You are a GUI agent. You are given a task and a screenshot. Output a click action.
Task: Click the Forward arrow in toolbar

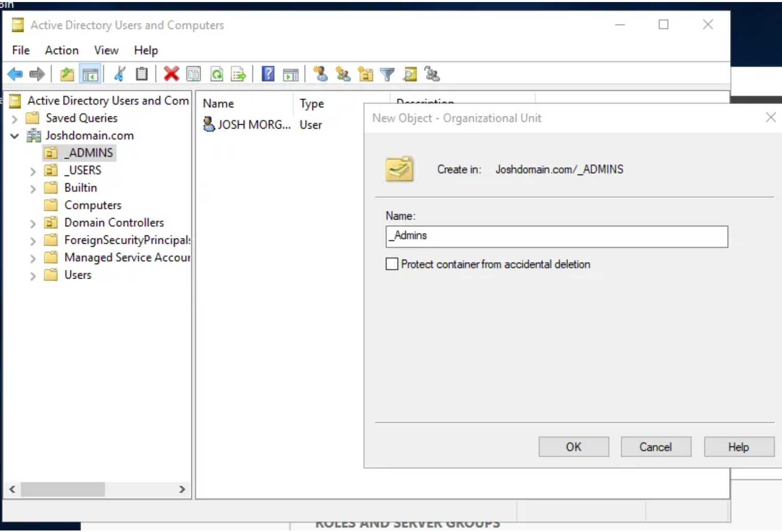pyautogui.click(x=37, y=74)
